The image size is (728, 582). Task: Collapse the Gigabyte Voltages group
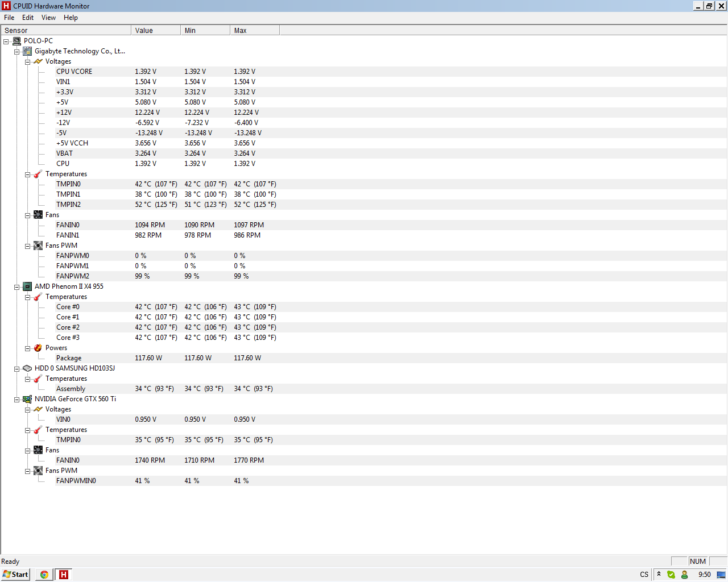(27, 62)
